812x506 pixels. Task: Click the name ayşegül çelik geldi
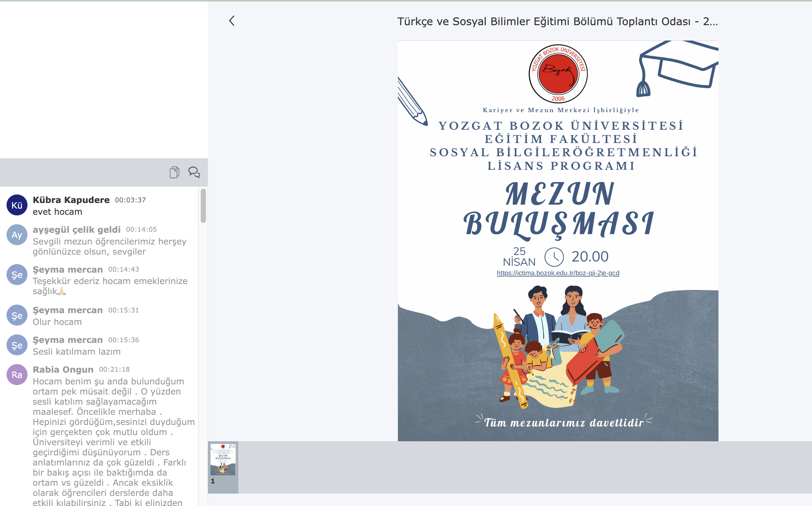coord(76,229)
